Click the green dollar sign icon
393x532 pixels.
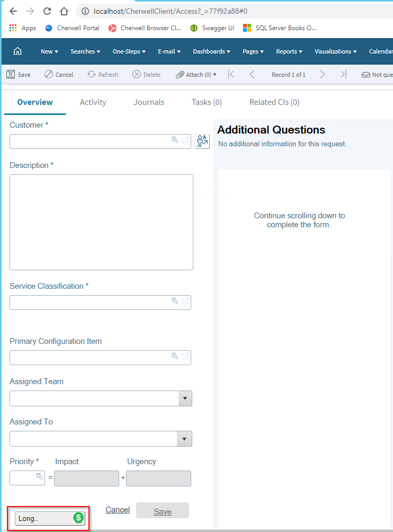(x=78, y=518)
